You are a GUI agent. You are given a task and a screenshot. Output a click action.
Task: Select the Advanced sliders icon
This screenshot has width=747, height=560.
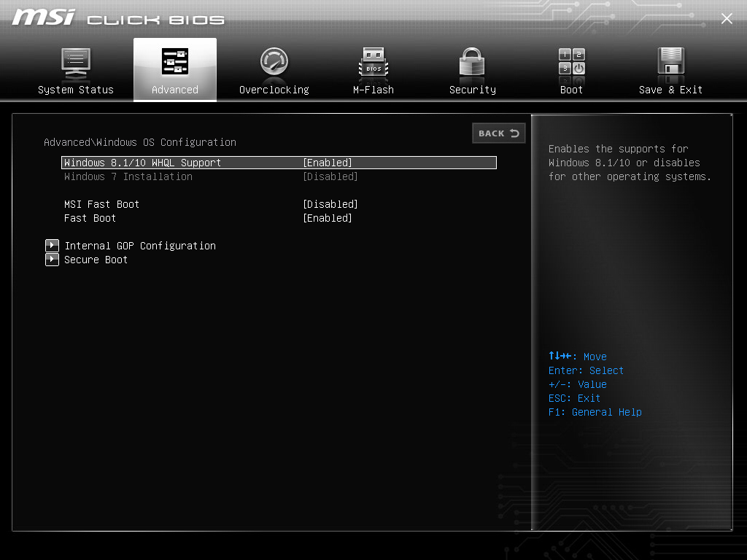point(175,61)
